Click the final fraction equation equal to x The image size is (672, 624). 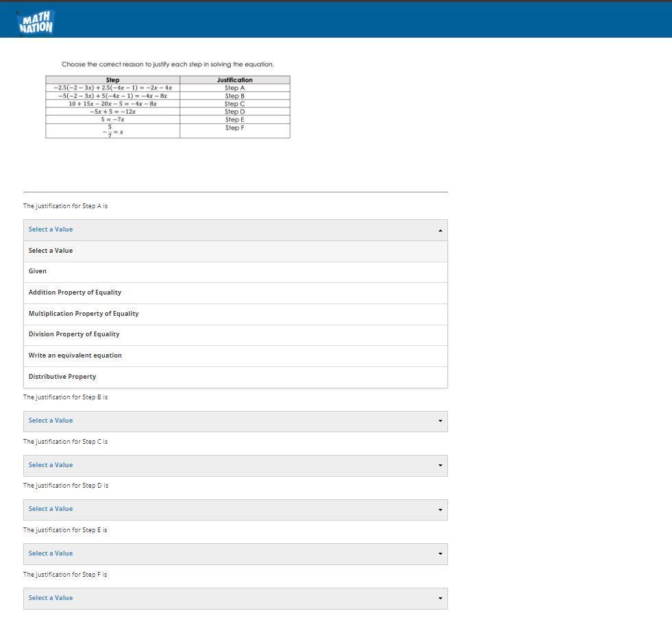pos(113,131)
